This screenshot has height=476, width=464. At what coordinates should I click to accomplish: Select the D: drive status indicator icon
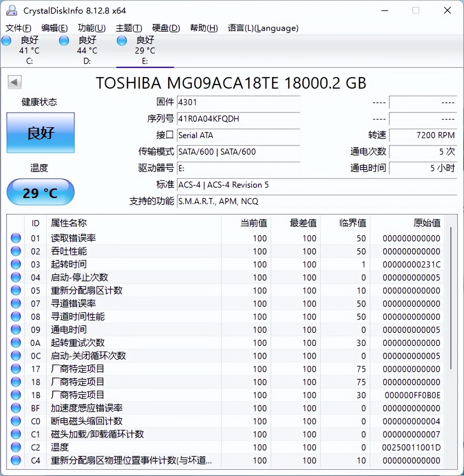coord(64,41)
